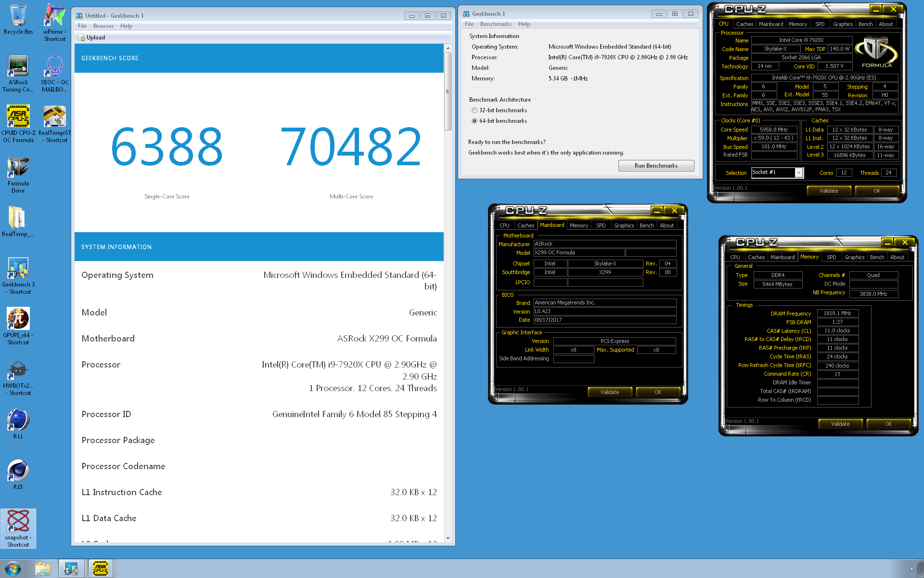Image resolution: width=924 pixels, height=578 pixels.
Task: Click the NB Frequency value 3838.0 MHz
Action: tap(873, 294)
